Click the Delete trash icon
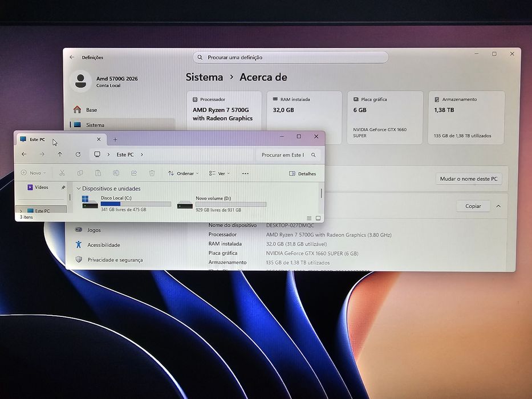532x399 pixels. point(152,173)
